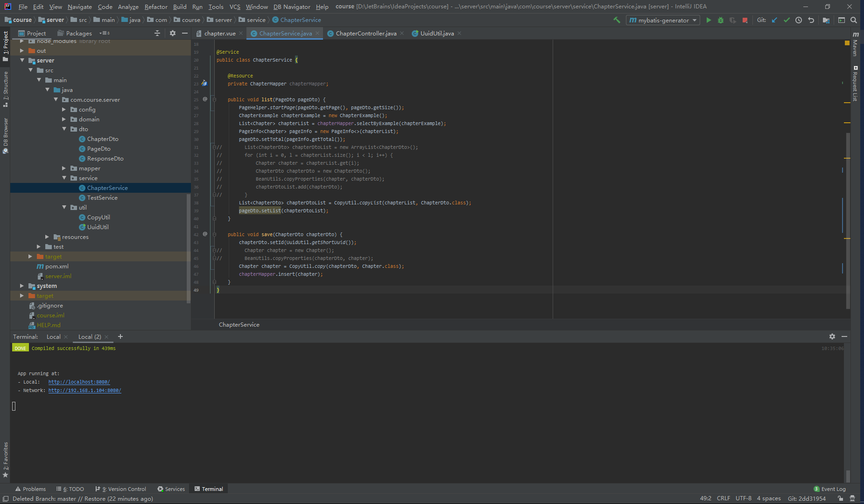Open the mybatis-generator run configuration dropdown
Screen dimensions: 864x504
coord(663,20)
